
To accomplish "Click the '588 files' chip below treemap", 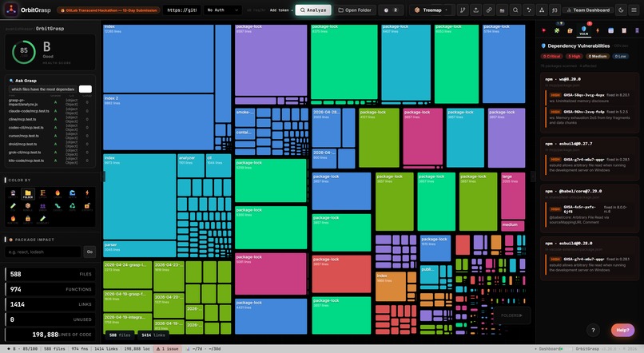I will coord(120,335).
